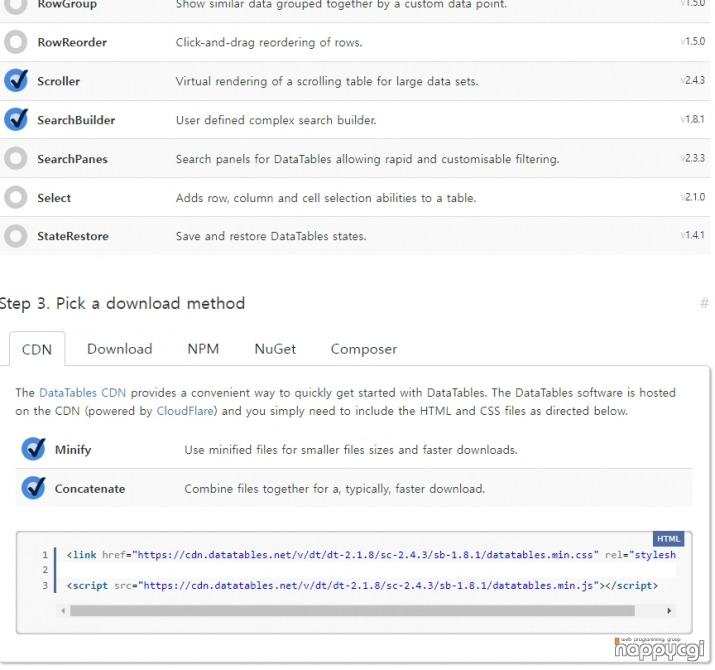Click 'Combine files together' description
This screenshot has width=715, height=670.
point(335,488)
